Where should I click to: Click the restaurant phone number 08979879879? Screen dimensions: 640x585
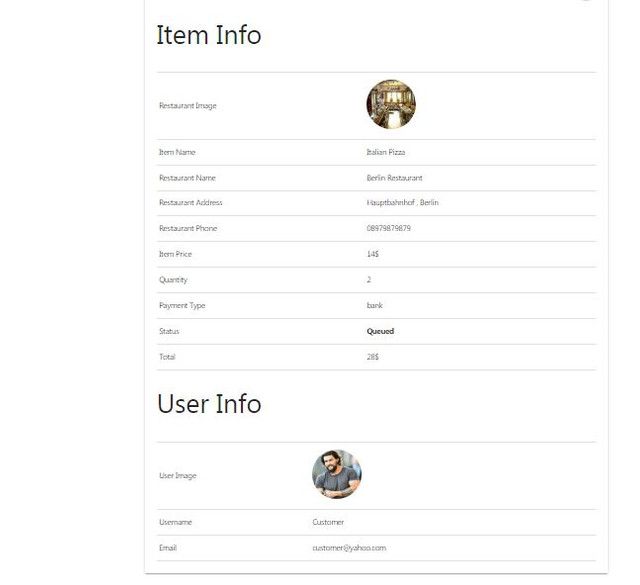click(388, 229)
